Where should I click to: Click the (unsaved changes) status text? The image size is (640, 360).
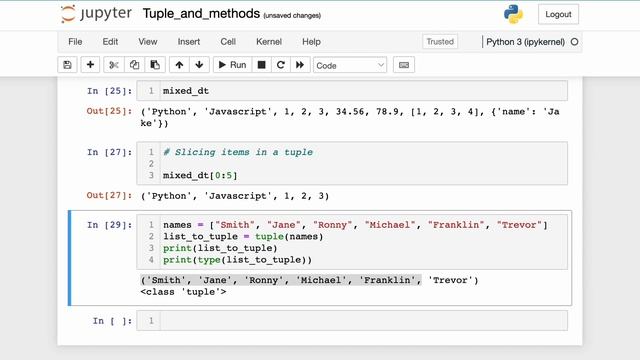[292, 16]
